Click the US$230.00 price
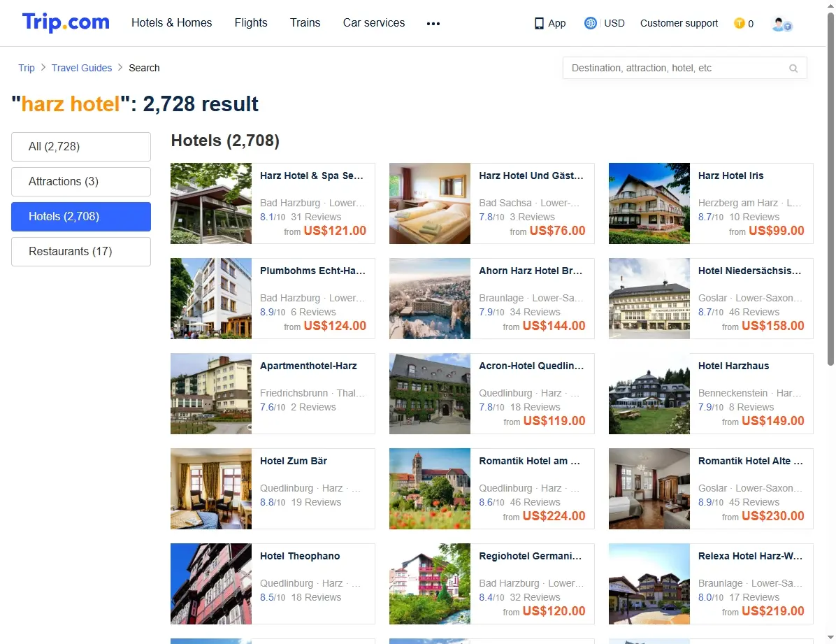 [x=773, y=516]
